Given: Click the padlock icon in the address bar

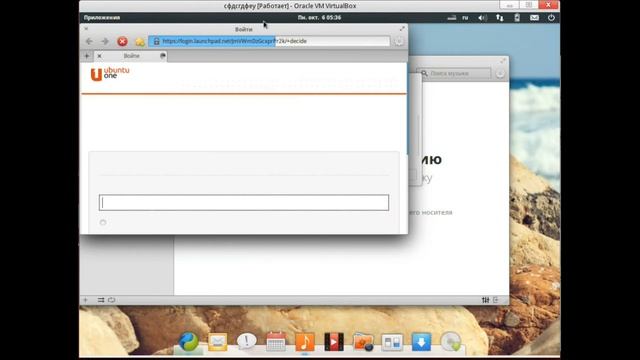Looking at the screenshot, I should (156, 41).
